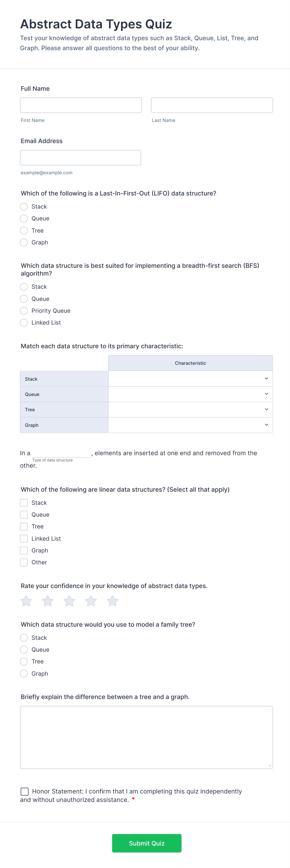Click the First Name input field
This screenshot has height=868, width=290.
(x=80, y=105)
